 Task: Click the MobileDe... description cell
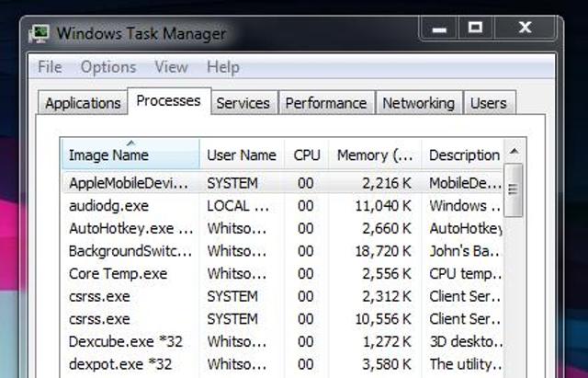465,183
